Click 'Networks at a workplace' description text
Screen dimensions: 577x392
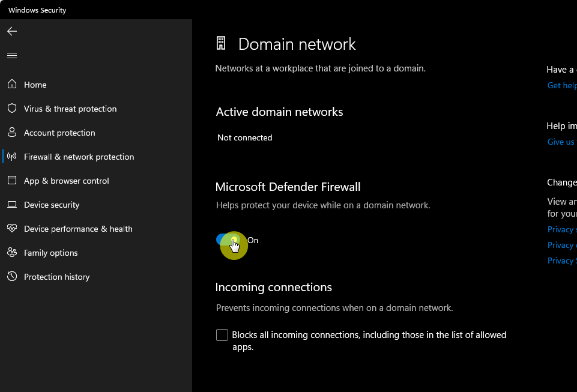pos(320,68)
